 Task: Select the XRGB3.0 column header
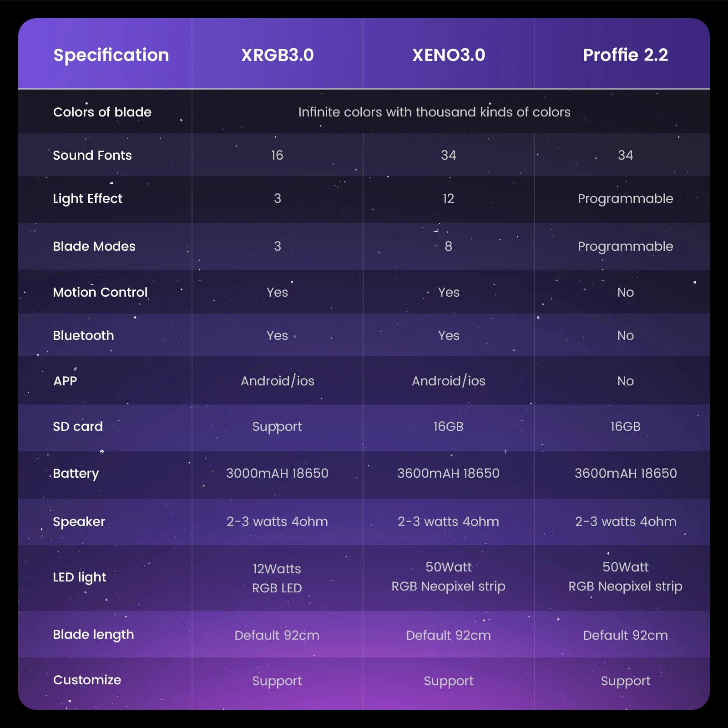tap(277, 55)
